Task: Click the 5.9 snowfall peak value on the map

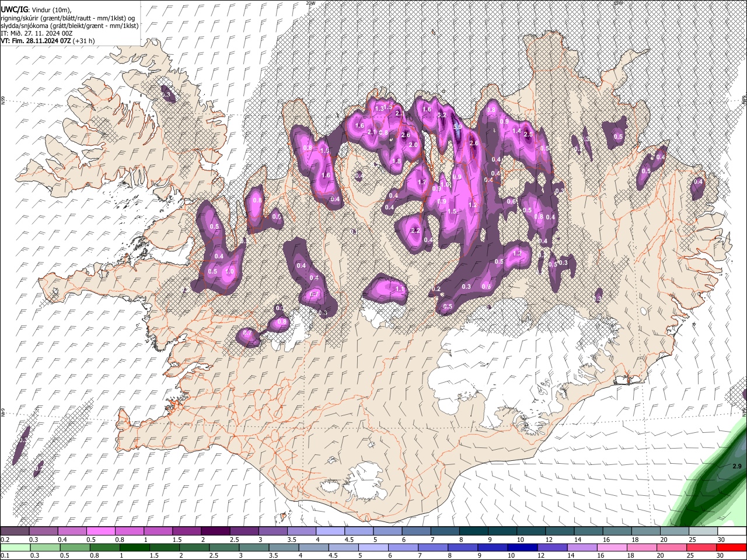Action: (x=458, y=127)
